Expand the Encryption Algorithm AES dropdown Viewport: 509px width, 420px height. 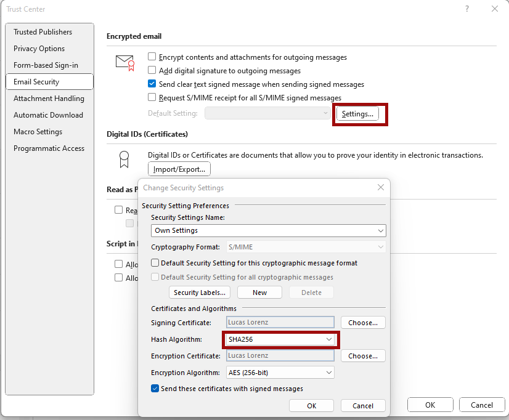280,373
